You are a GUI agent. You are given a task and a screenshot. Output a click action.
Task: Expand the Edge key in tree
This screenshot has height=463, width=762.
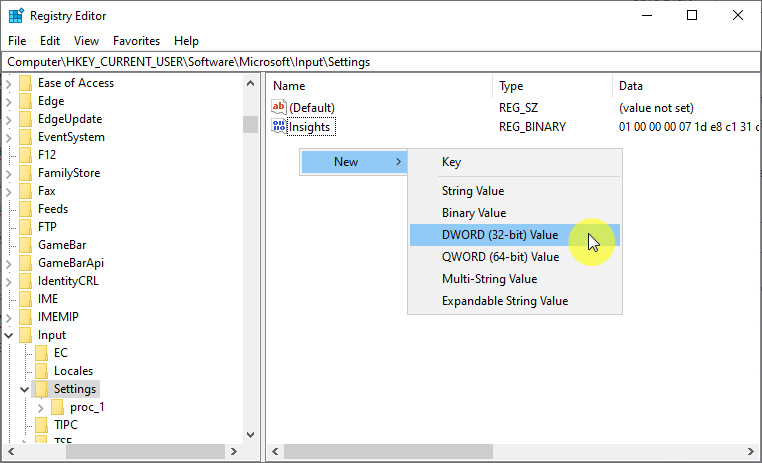(9, 101)
